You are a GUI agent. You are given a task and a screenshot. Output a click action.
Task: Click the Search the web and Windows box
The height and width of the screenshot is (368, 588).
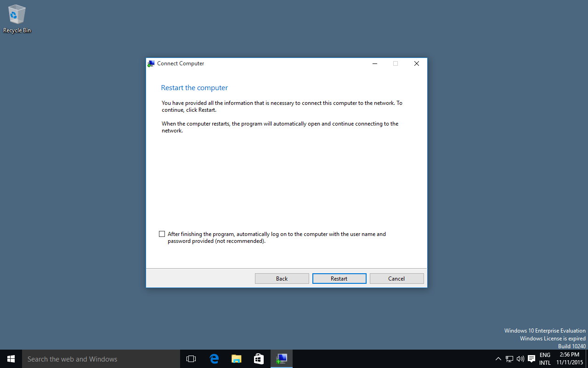(x=101, y=359)
